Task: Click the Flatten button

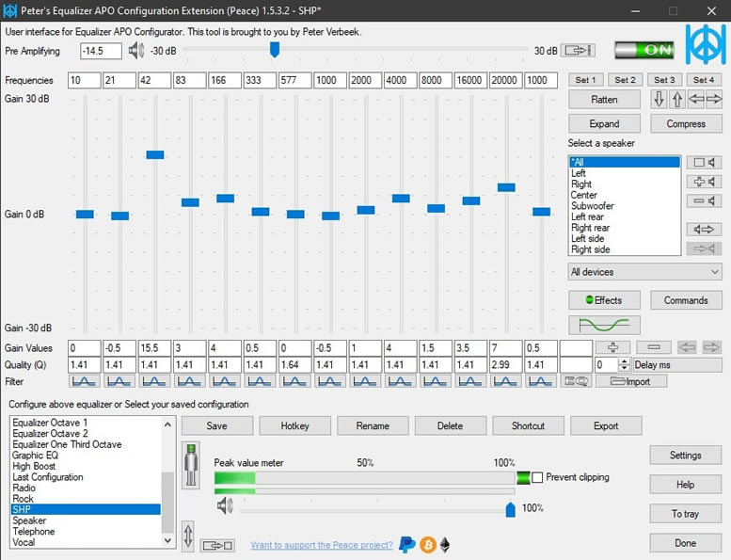Action: [604, 100]
